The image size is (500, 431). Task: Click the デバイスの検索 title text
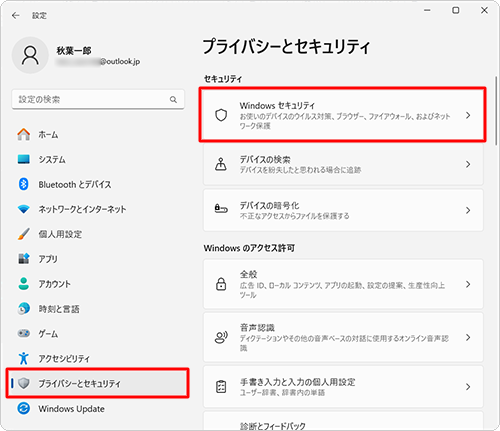[265, 159]
